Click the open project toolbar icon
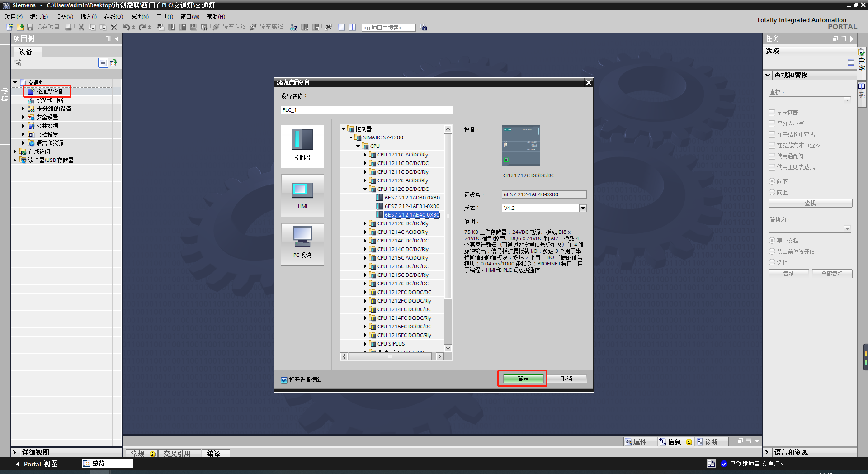The image size is (868, 474). [20, 27]
